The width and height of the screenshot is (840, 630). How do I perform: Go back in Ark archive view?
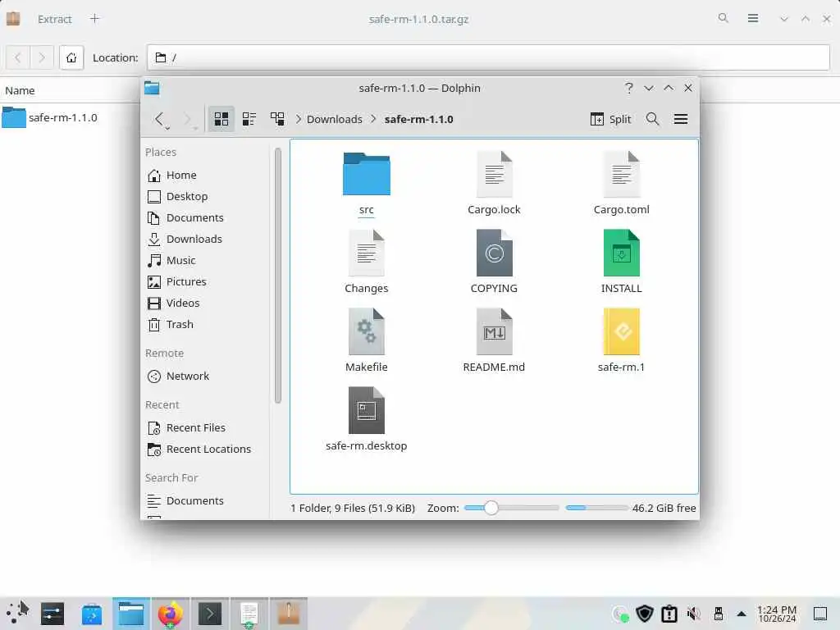(x=18, y=57)
